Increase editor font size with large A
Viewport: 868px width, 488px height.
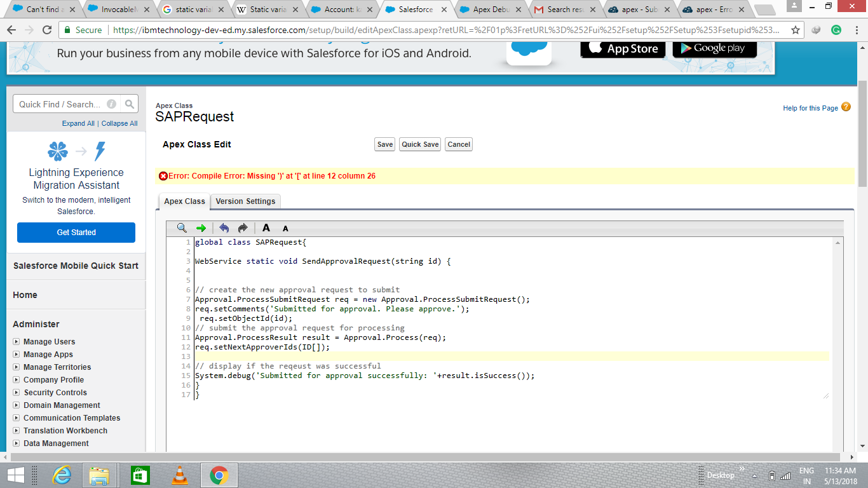(266, 228)
